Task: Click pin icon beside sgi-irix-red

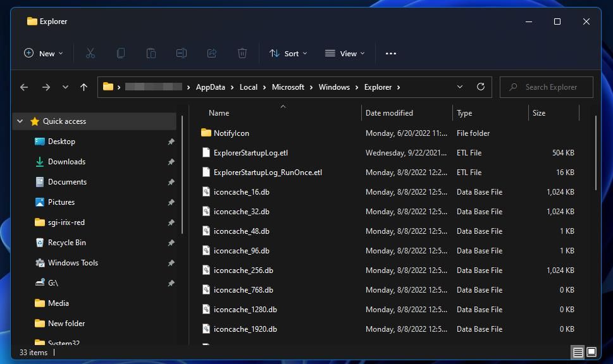Action: click(171, 222)
